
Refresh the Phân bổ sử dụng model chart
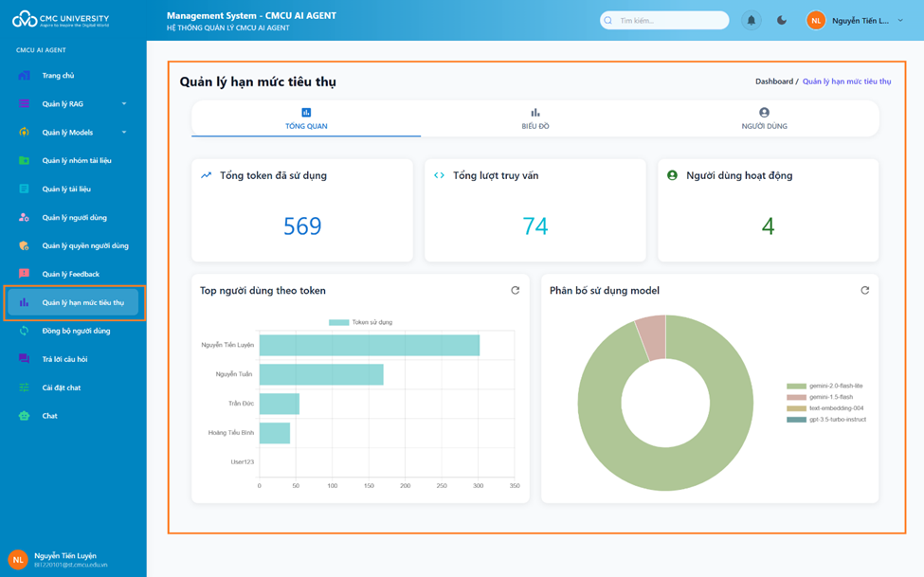(864, 291)
